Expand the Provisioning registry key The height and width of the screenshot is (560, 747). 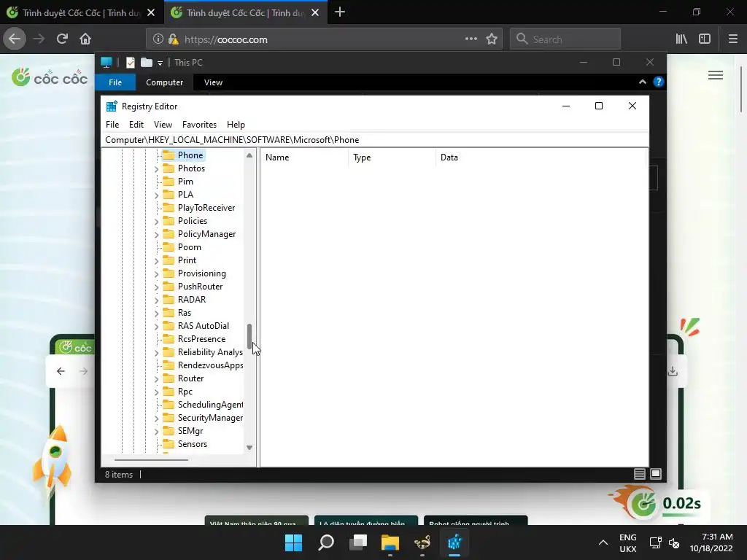tap(156, 274)
